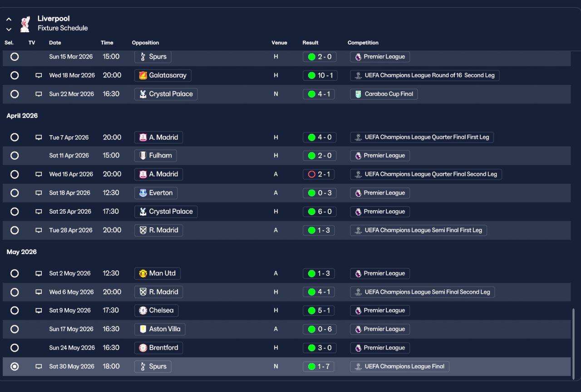Click TV broadcast icon on Champions League Final row
Image resolution: width=581 pixels, height=392 pixels.
point(39,367)
